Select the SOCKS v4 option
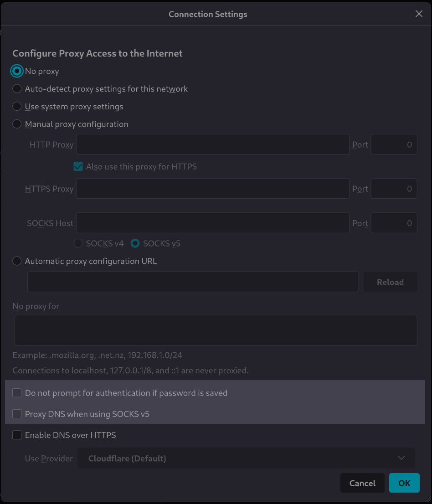The image size is (432, 504). (x=78, y=243)
